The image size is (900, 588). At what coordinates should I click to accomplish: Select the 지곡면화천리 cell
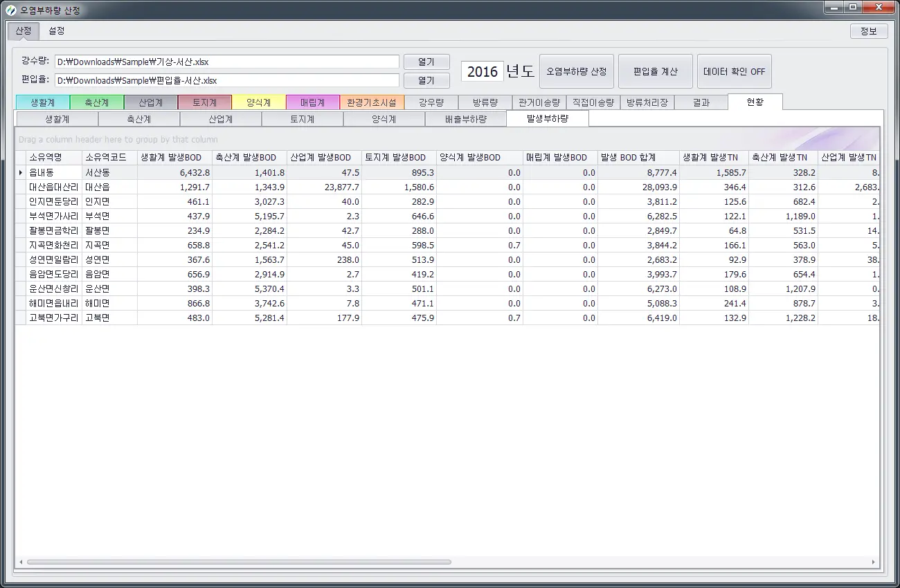(x=54, y=245)
